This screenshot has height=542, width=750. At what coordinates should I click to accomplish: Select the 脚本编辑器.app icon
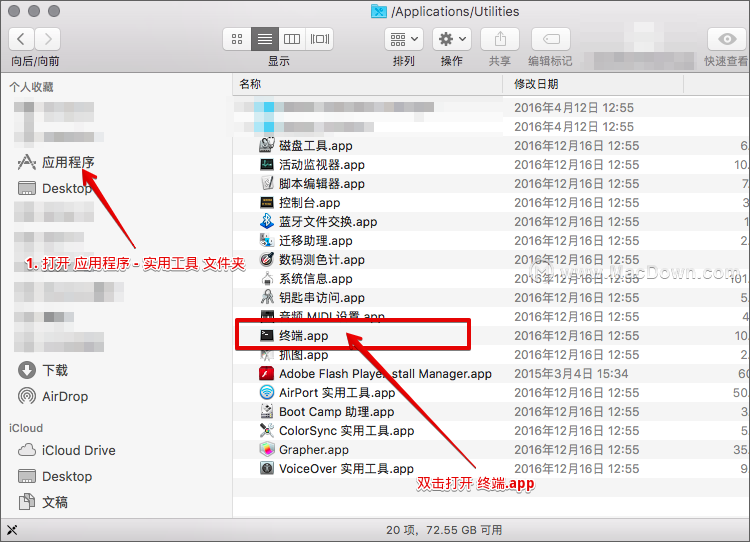[x=267, y=183]
